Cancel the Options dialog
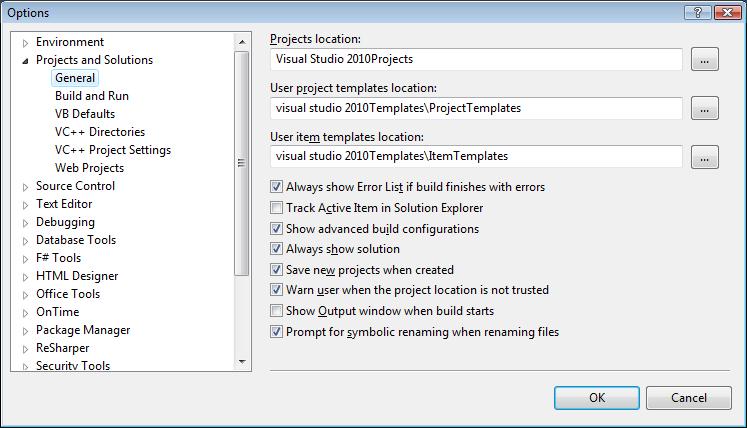The image size is (747, 428). click(688, 397)
